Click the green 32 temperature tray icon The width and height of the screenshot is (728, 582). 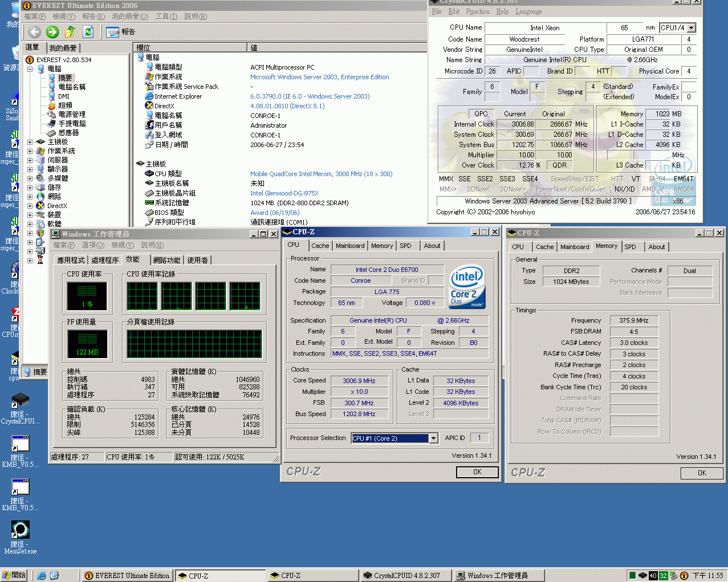point(663,576)
